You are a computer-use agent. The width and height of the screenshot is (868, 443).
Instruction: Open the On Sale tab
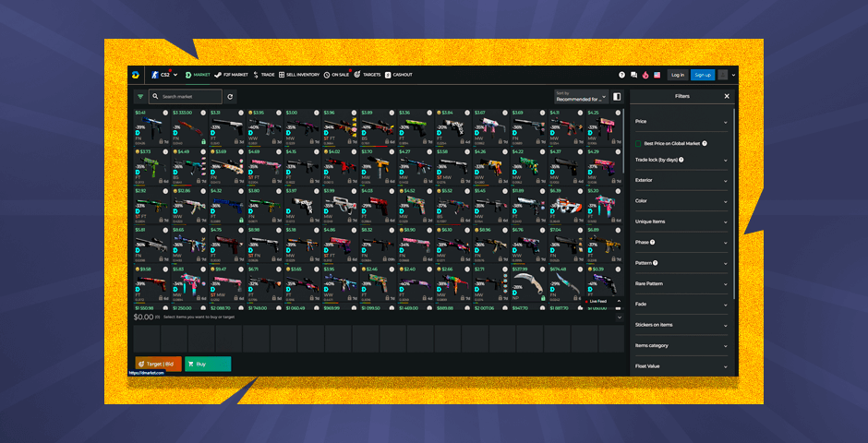point(336,75)
